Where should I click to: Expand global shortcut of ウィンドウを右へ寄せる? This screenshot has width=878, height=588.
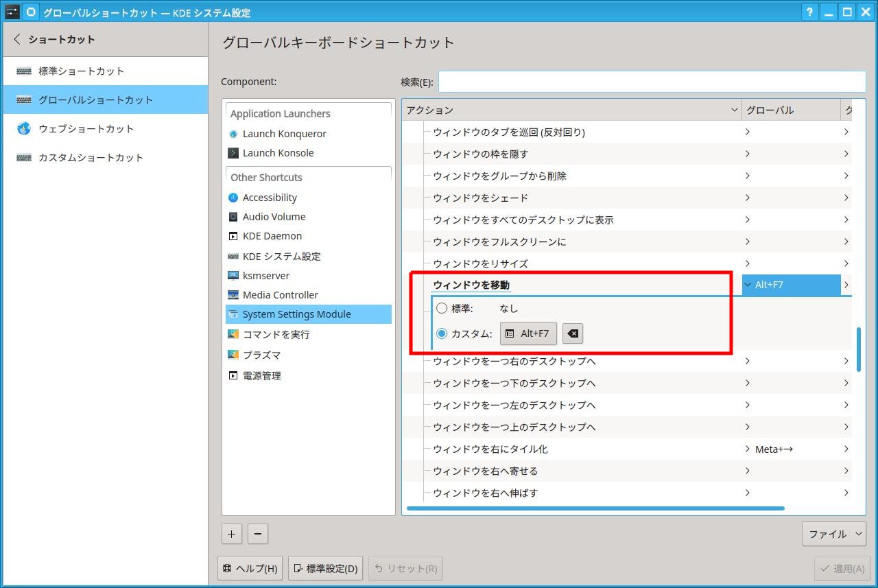(748, 471)
